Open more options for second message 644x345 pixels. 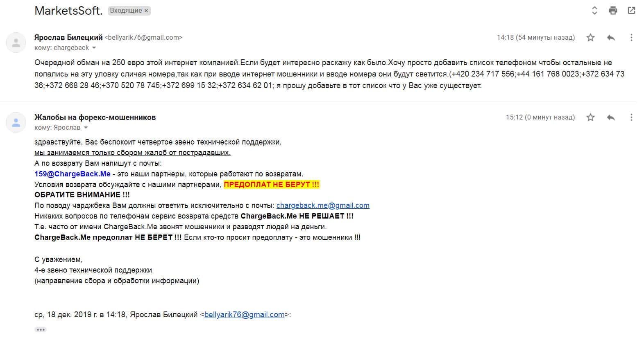point(631,117)
